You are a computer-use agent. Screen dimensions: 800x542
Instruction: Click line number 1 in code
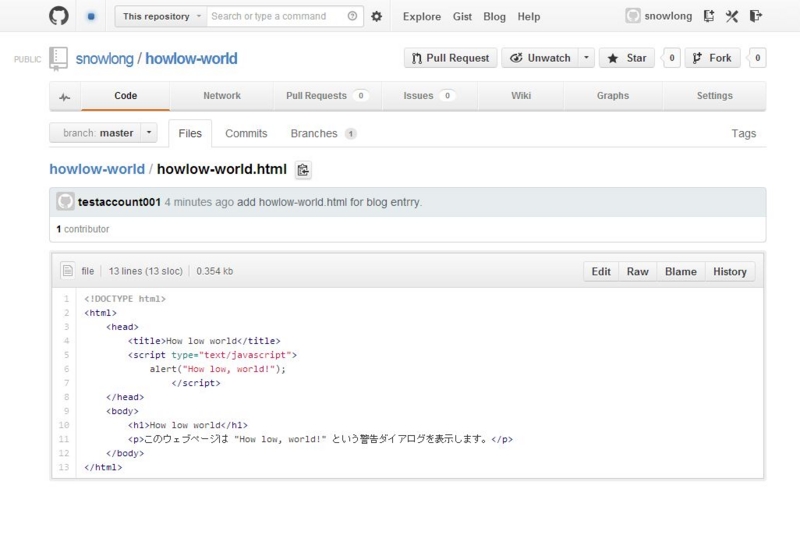(x=66, y=299)
